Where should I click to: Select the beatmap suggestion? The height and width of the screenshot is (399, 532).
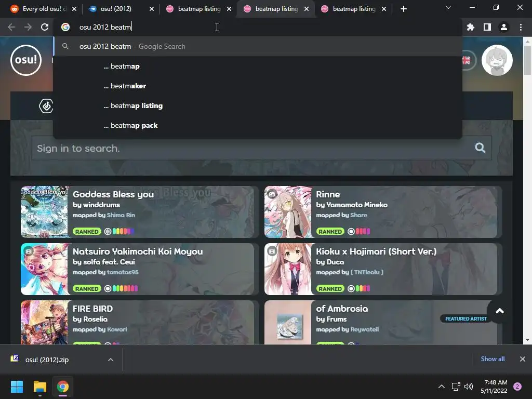(x=258, y=66)
